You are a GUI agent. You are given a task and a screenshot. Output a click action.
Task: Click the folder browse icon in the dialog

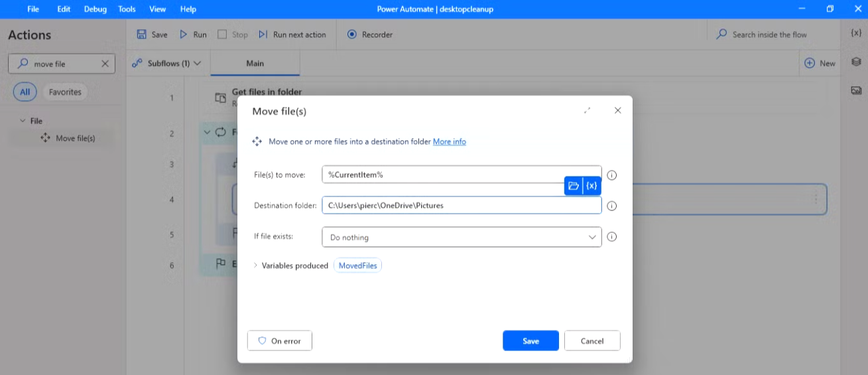click(574, 186)
